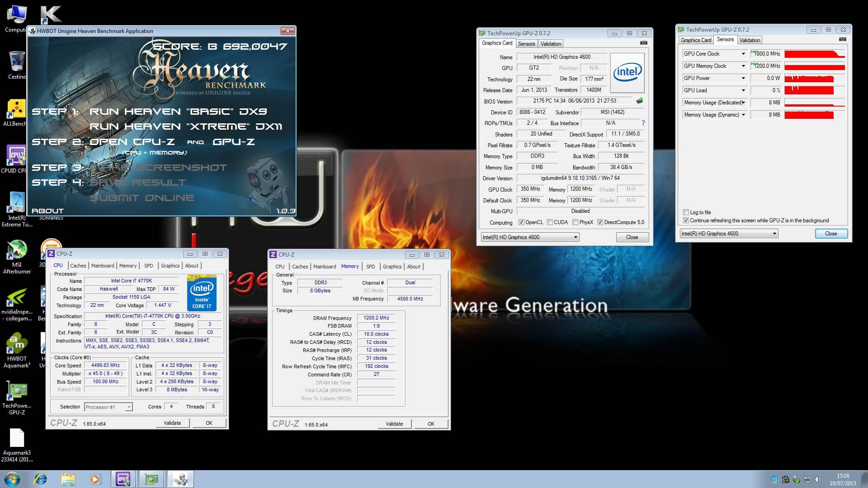Open Windows Media Player taskbar icon
Image resolution: width=868 pixels, height=488 pixels.
95,479
